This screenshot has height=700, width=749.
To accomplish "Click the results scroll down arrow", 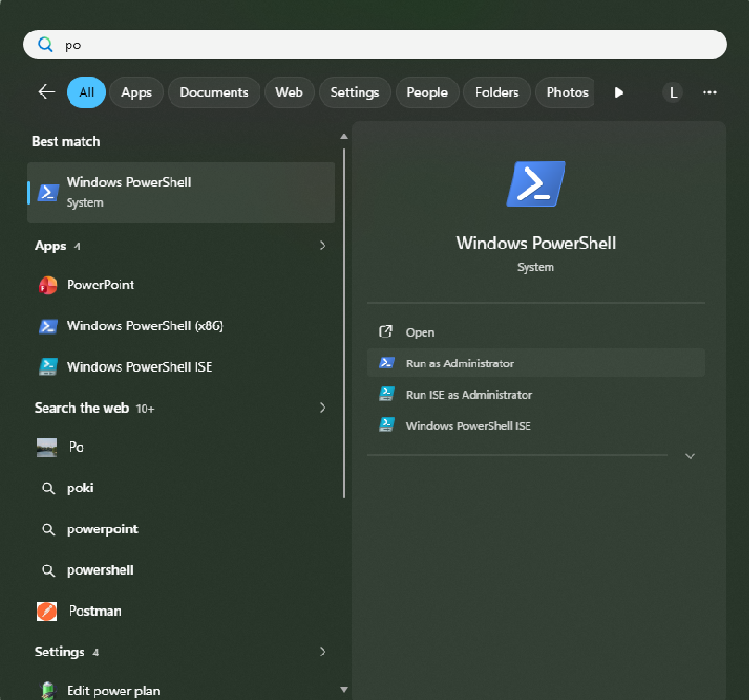I will click(344, 690).
